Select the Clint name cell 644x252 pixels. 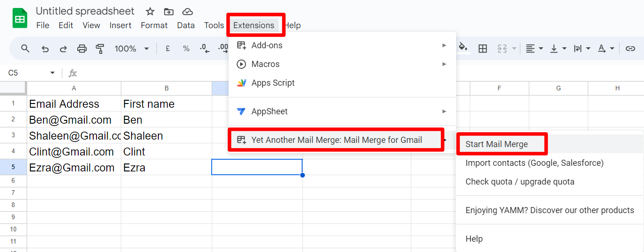pyautogui.click(x=166, y=151)
